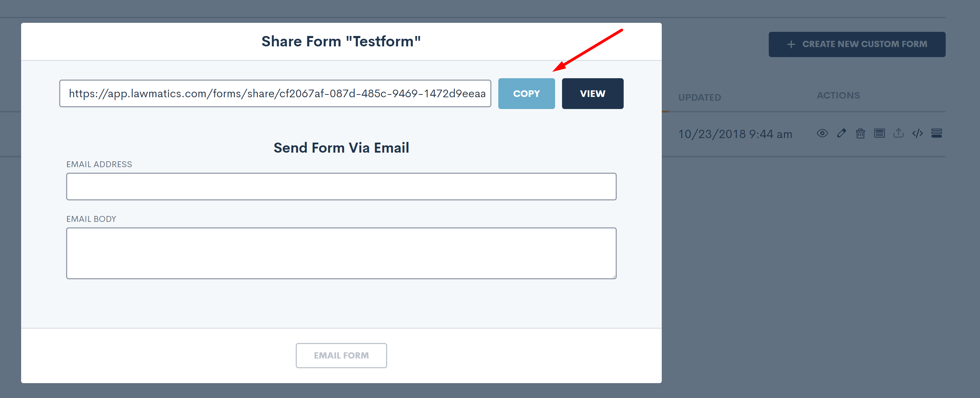Click into the Email Address field

[341, 186]
